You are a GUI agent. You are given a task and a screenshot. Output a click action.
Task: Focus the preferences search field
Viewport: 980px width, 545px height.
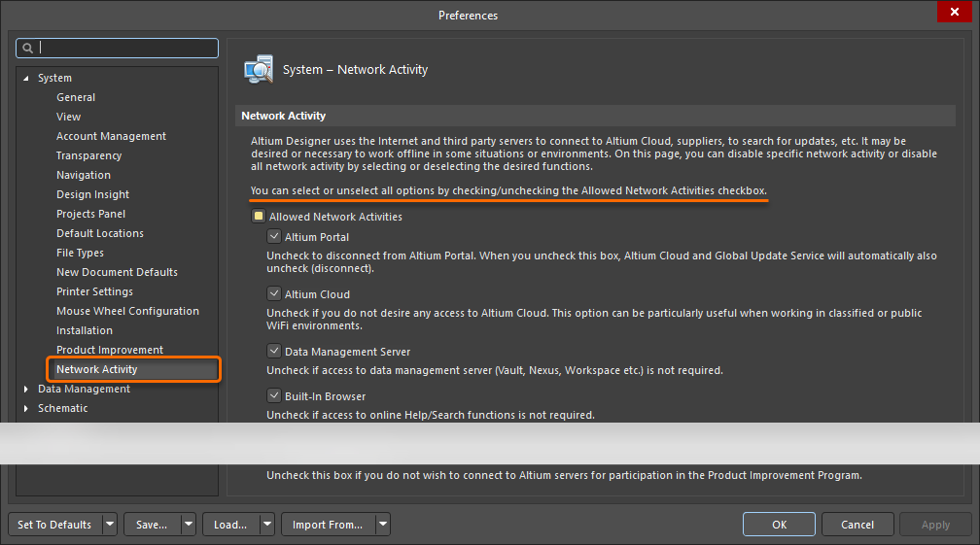pos(117,48)
